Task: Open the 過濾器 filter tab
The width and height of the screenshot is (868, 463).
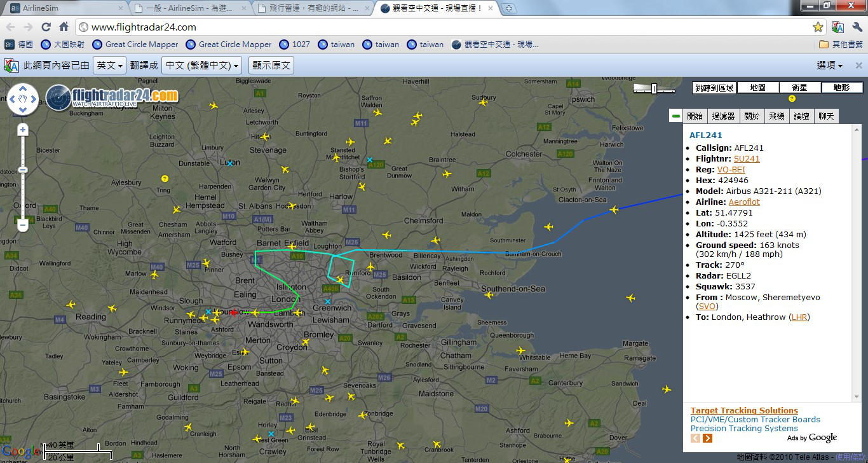Action: (x=723, y=116)
